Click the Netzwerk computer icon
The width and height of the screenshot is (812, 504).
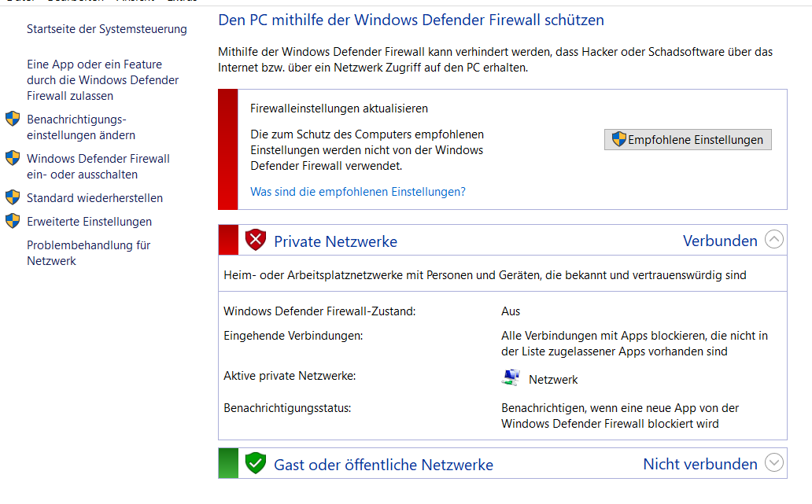coord(511,378)
